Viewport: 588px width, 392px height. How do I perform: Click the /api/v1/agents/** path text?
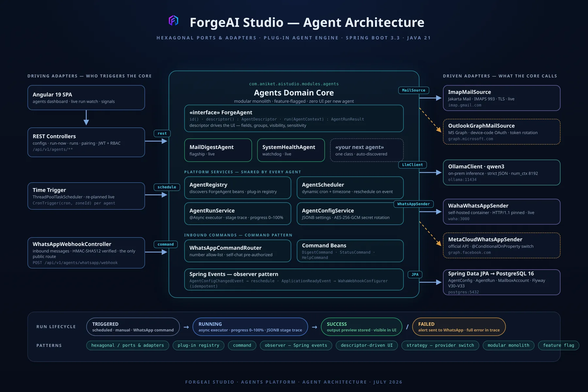pos(53,150)
